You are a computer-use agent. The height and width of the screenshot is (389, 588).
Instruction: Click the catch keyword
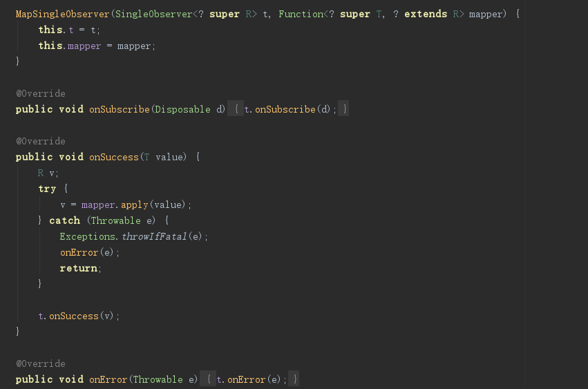click(64, 220)
